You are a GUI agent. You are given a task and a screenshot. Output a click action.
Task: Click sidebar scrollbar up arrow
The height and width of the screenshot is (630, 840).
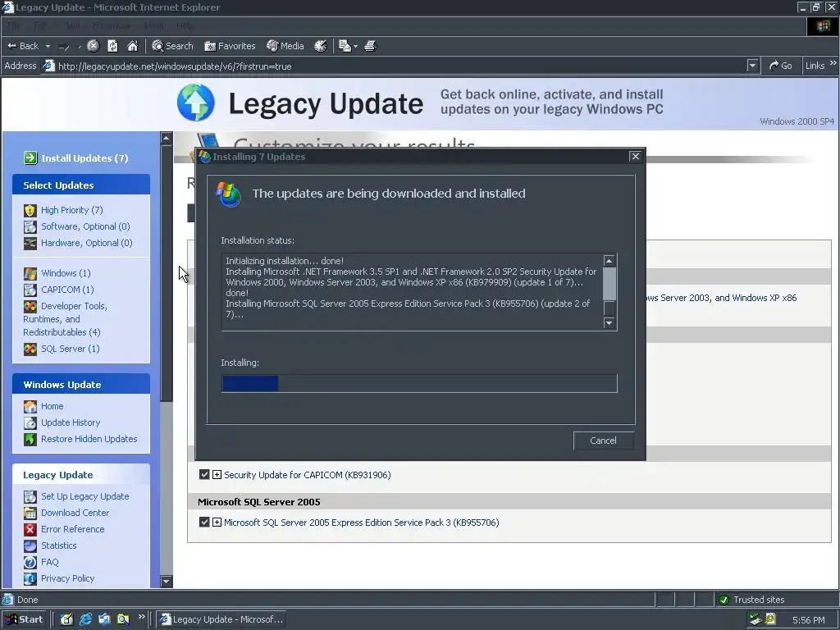point(166,138)
